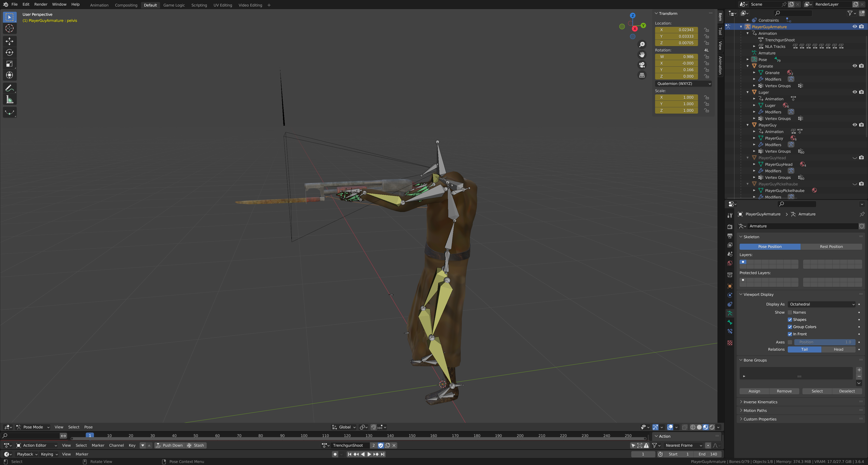Select the Measure tool

click(x=9, y=100)
